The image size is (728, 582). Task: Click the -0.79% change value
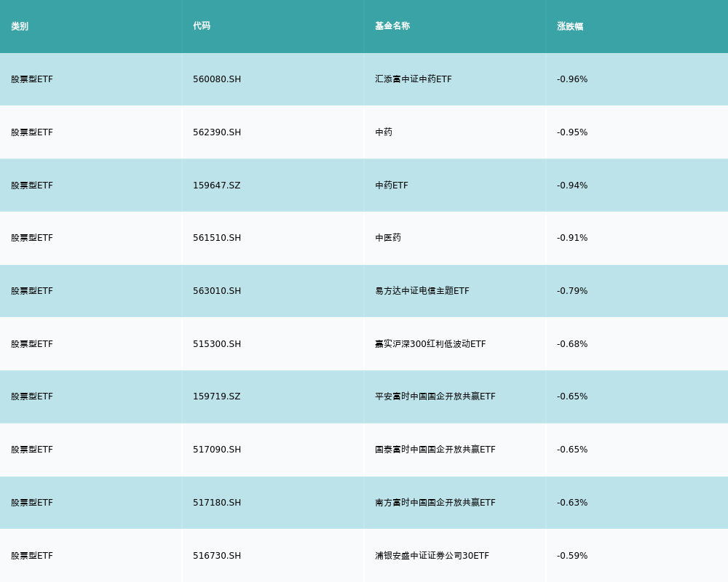pos(572,291)
